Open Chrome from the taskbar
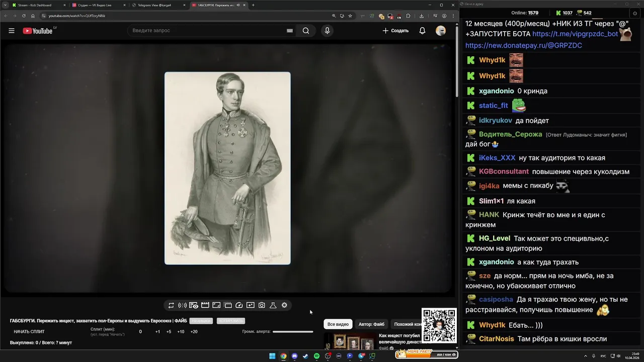The height and width of the screenshot is (362, 644). pyautogui.click(x=283, y=356)
